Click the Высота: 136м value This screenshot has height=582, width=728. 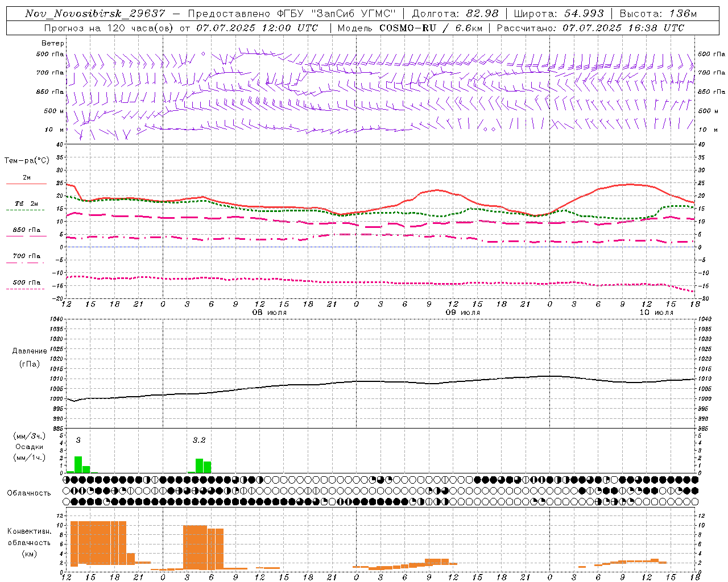[658, 14]
